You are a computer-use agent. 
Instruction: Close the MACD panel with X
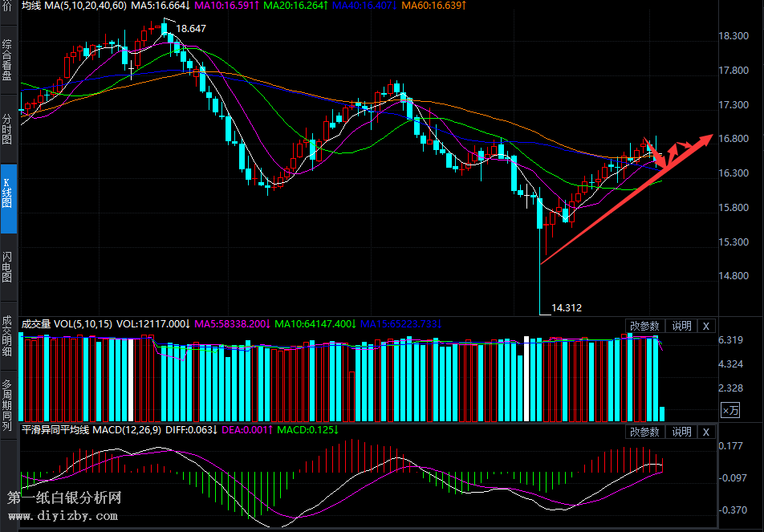[705, 432]
